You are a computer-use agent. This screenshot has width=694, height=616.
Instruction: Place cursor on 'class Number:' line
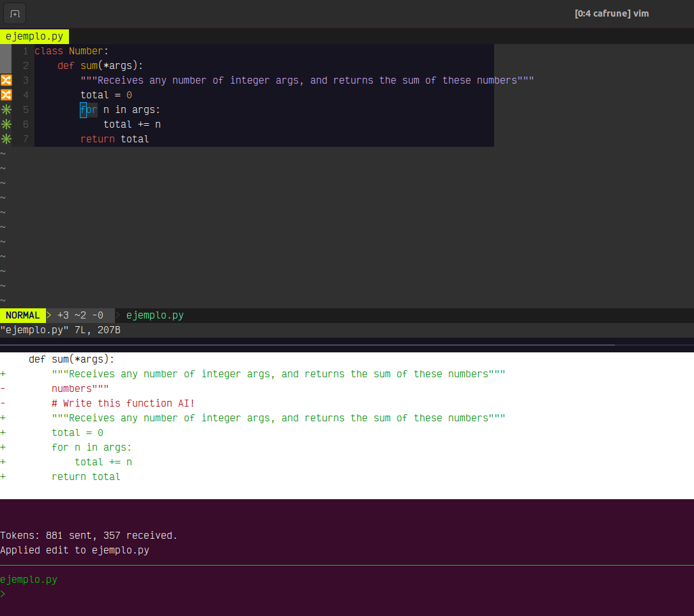(72, 51)
